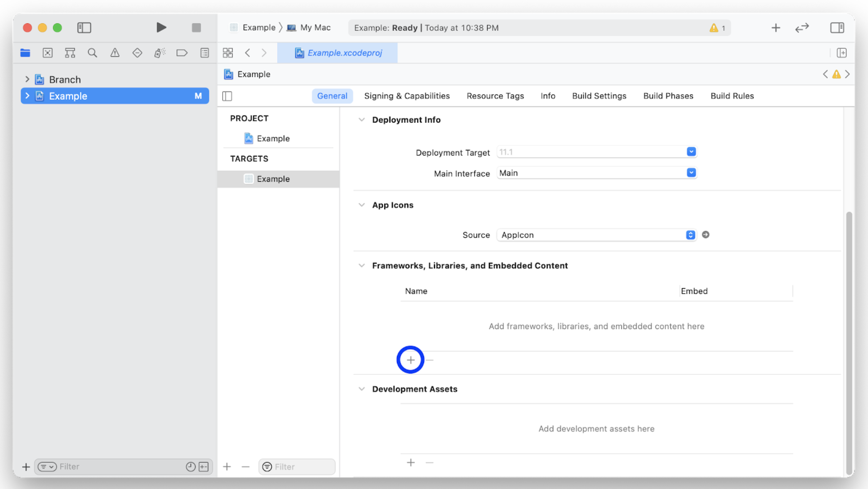The image size is (868, 489).
Task: Open the Breakpoint navigator
Action: 182,53
